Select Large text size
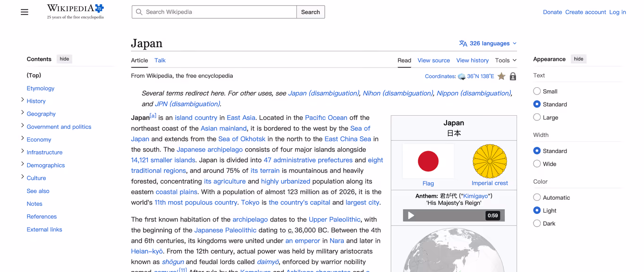 coord(537,117)
